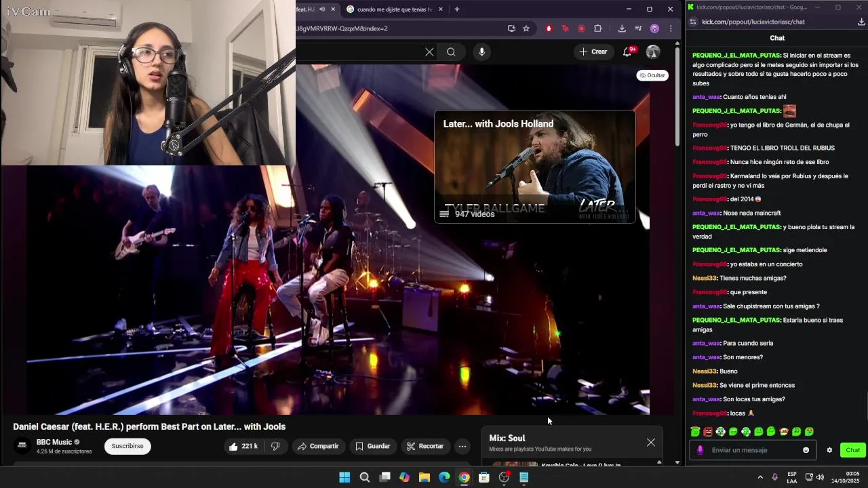Open YouTube notifications bell

pos(627,52)
